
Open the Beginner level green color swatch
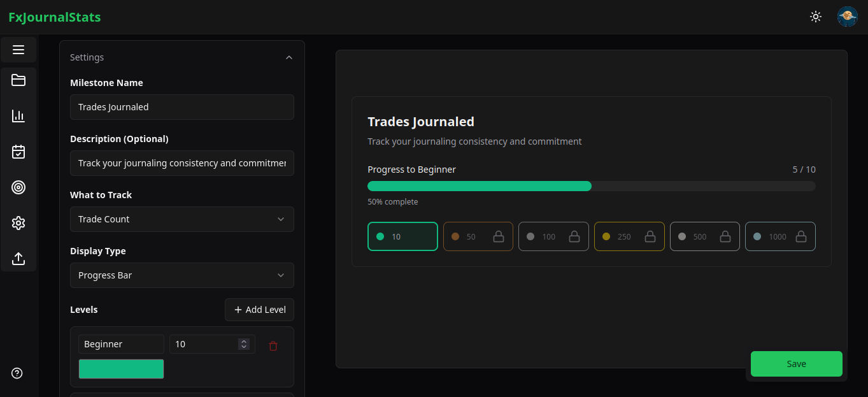point(121,369)
